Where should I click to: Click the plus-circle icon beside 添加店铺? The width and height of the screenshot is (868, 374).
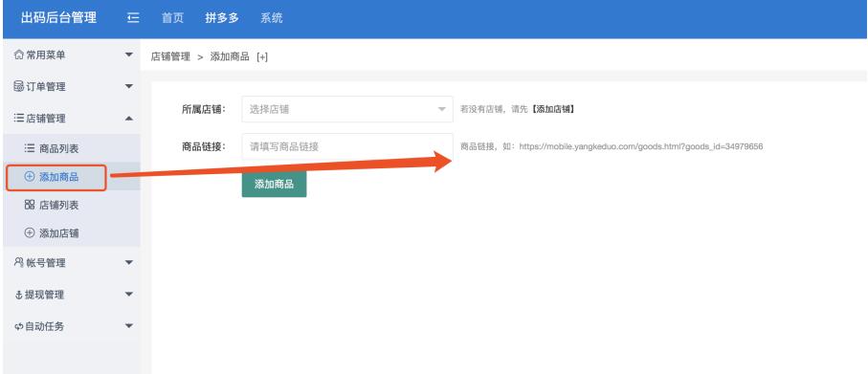30,233
